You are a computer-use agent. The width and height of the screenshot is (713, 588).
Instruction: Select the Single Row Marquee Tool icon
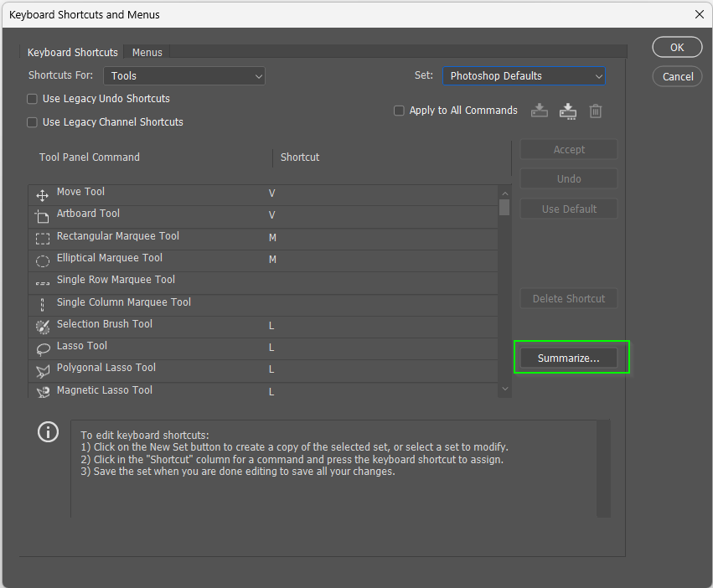42,281
